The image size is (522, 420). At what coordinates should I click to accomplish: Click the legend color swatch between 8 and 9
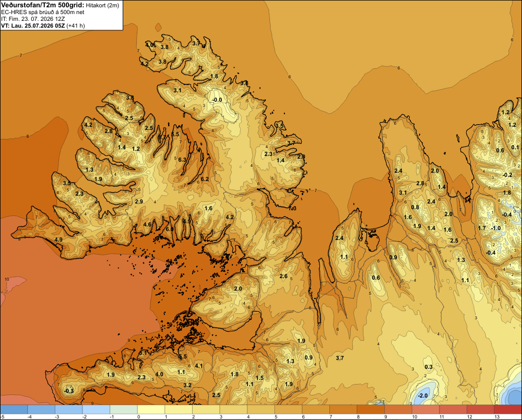(x=371, y=410)
